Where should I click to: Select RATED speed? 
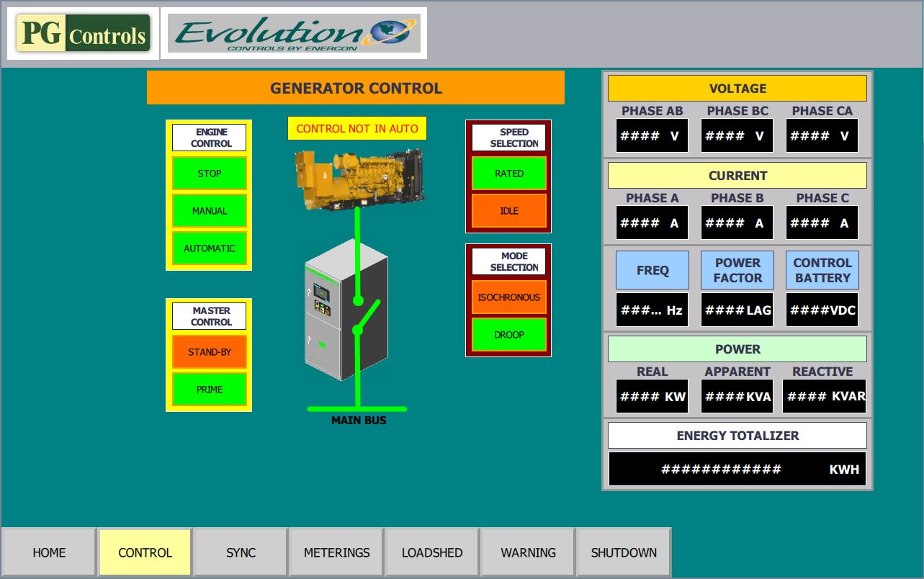coord(509,174)
